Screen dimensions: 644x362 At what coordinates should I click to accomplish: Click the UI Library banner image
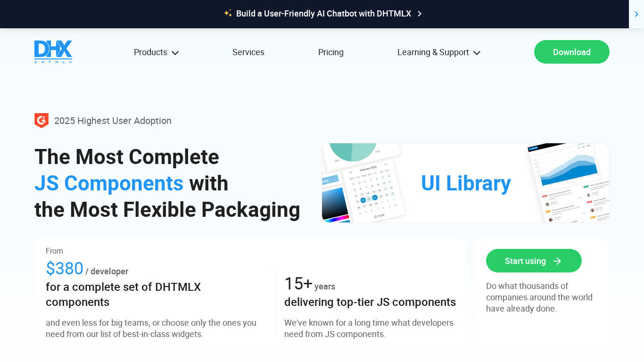[466, 183]
